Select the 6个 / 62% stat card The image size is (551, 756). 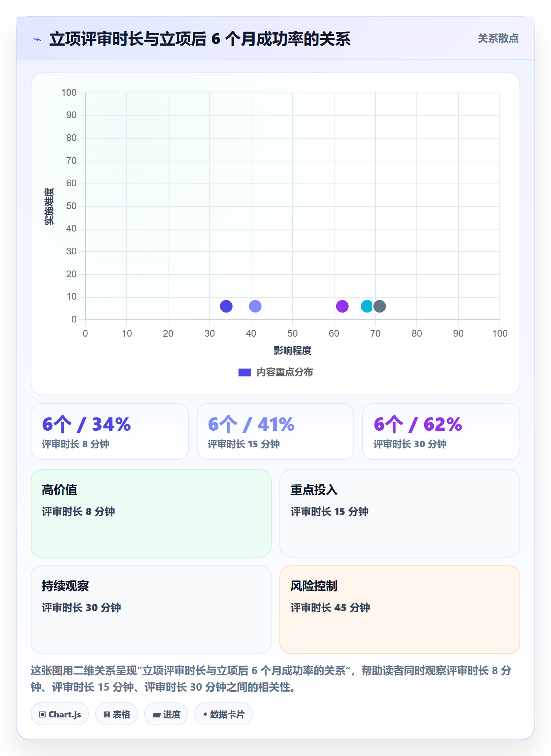[x=441, y=432]
